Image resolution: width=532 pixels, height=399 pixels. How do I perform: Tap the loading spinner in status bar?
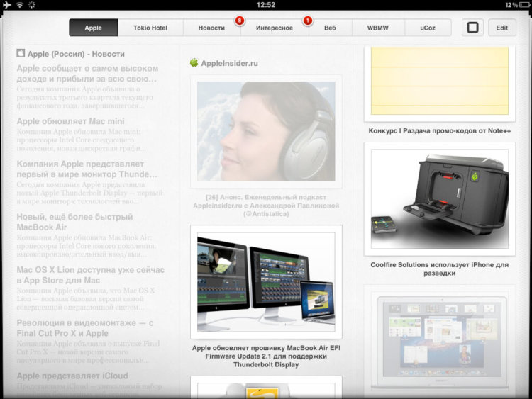[x=31, y=5]
